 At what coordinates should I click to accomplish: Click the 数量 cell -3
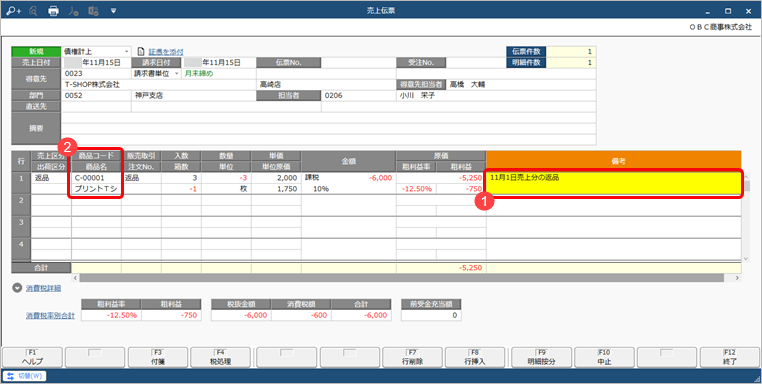[x=226, y=178]
